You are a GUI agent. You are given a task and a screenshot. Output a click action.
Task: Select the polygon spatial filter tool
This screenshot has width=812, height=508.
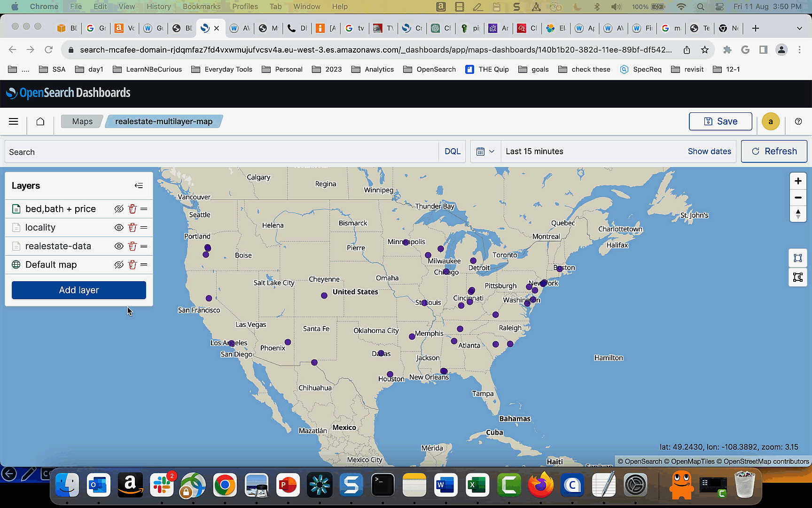798,277
